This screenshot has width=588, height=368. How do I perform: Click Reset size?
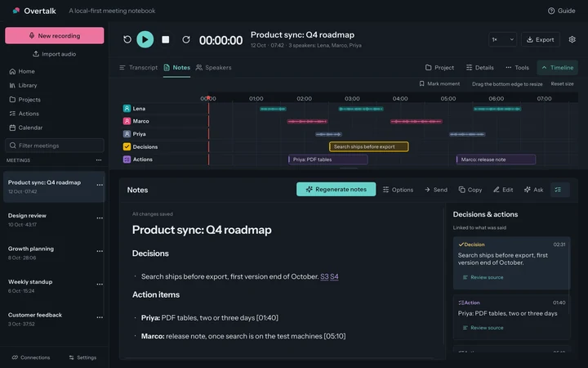[x=562, y=83]
